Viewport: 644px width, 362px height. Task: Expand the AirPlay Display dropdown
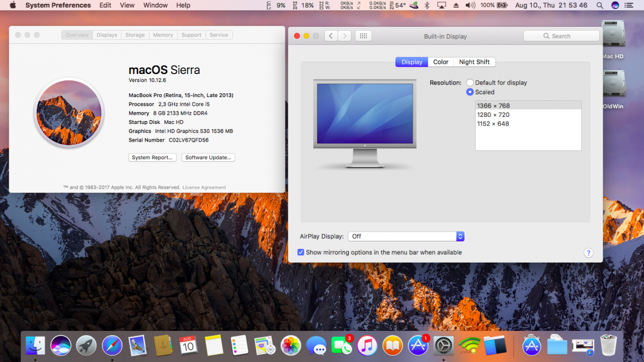pyautogui.click(x=406, y=236)
